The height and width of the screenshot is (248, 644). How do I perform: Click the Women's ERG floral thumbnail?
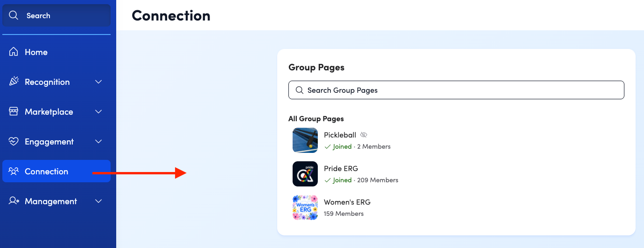click(x=305, y=207)
